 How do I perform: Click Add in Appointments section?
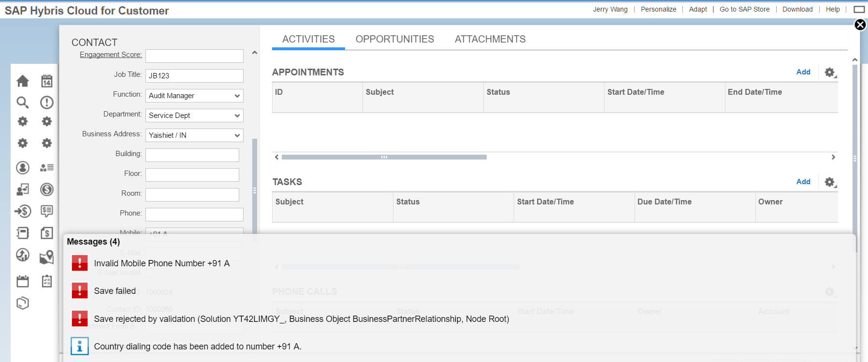tap(803, 72)
